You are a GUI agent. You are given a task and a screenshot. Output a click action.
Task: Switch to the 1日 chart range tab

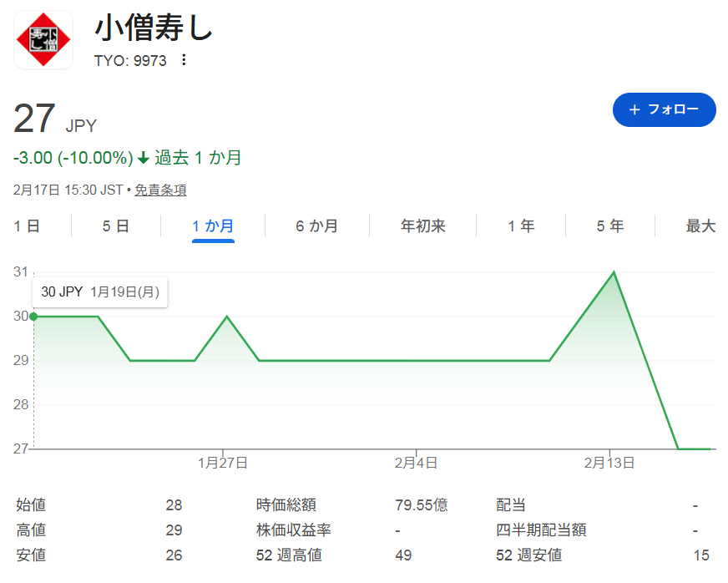27,226
